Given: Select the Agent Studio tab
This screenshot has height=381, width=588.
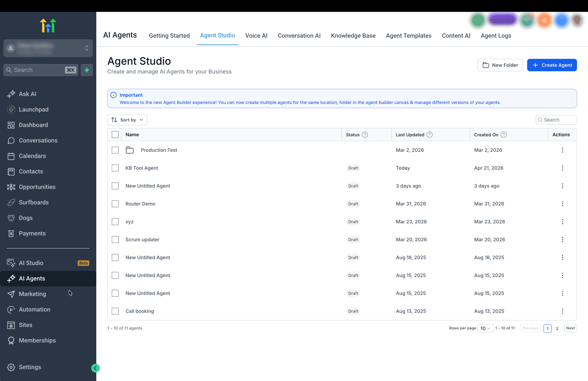Looking at the screenshot, I should coord(217,35).
